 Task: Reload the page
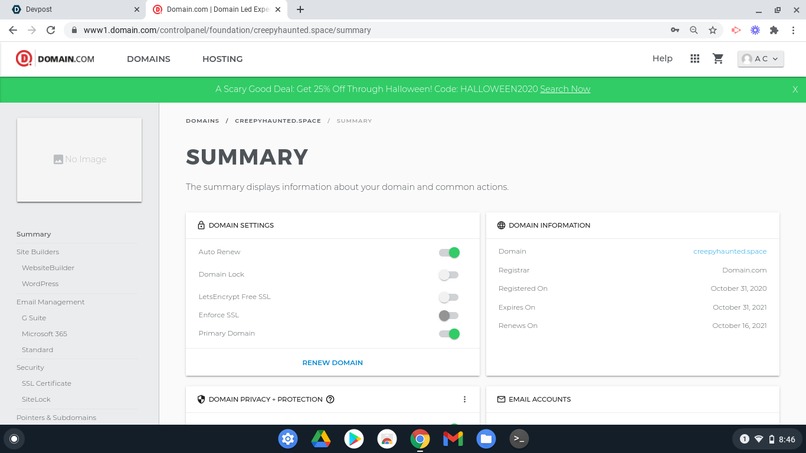pos(50,30)
